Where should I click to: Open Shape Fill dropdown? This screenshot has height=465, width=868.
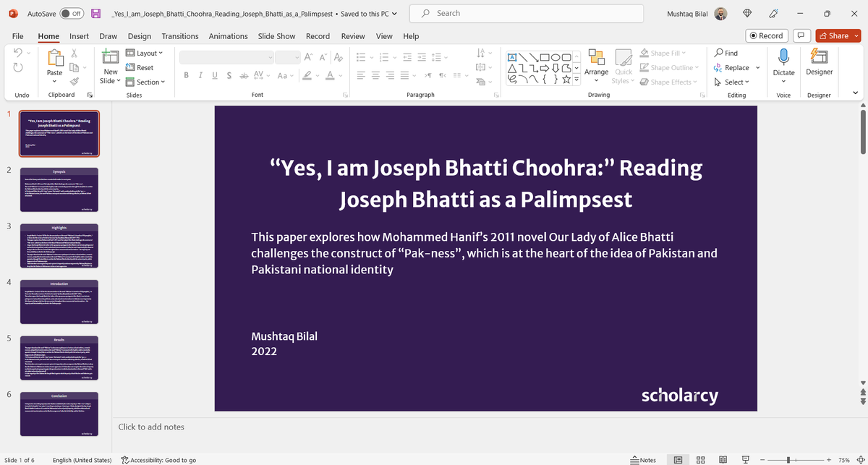(x=663, y=53)
